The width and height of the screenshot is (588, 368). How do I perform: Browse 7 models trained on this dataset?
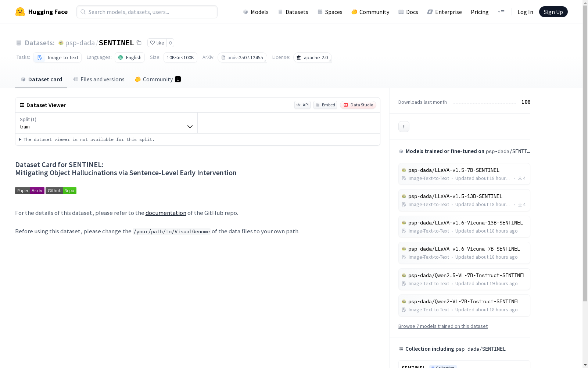coord(443,326)
